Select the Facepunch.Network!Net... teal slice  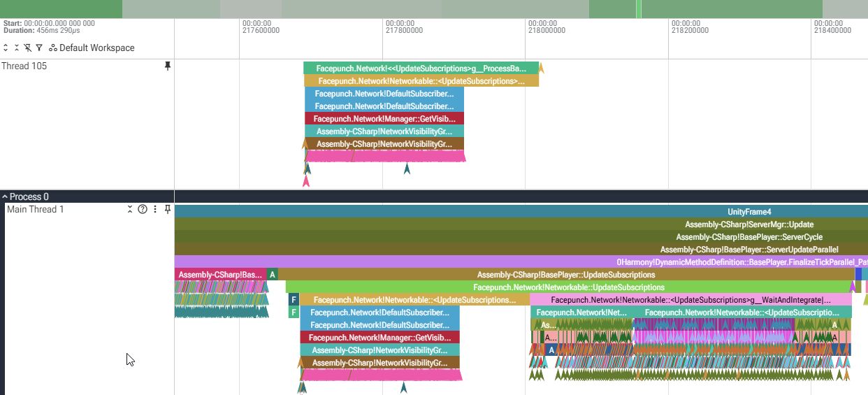(x=581, y=313)
